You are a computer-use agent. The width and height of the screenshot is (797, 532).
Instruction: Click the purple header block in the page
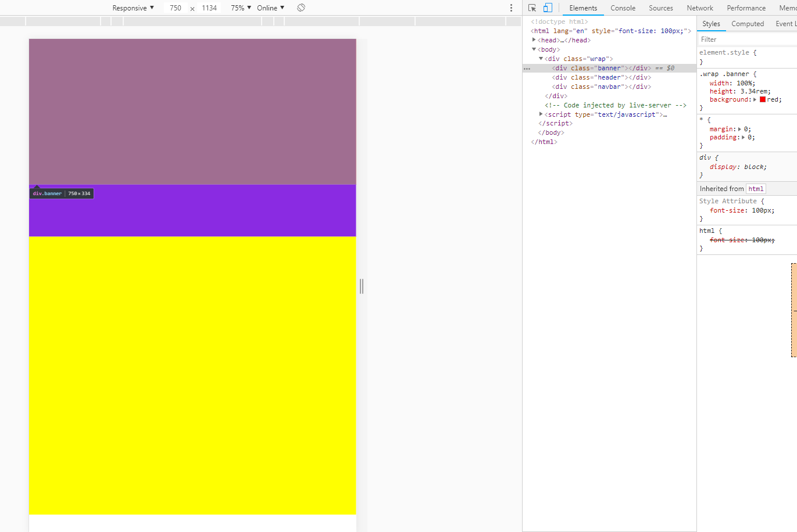192,210
